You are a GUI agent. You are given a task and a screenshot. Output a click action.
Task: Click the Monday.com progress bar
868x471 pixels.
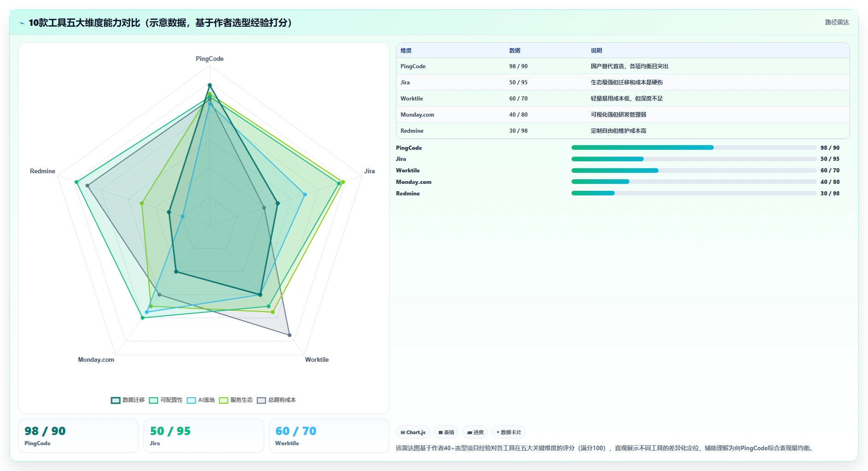[694, 182]
